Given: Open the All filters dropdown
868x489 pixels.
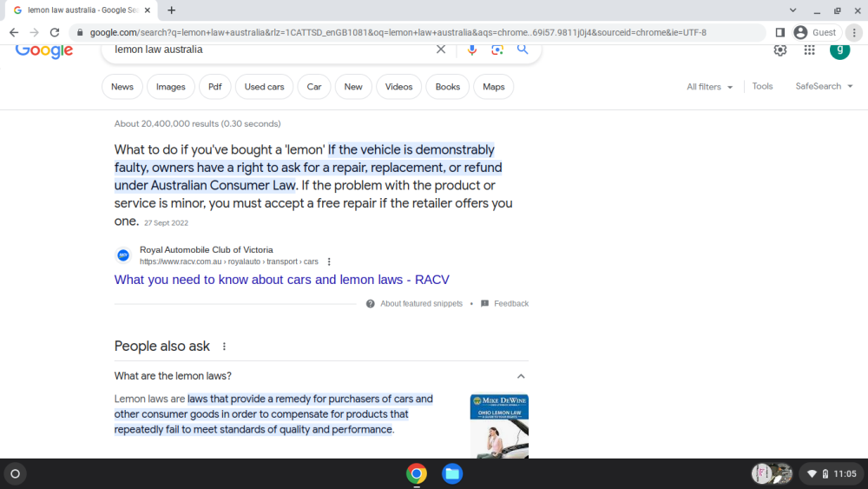Looking at the screenshot, I should (710, 87).
